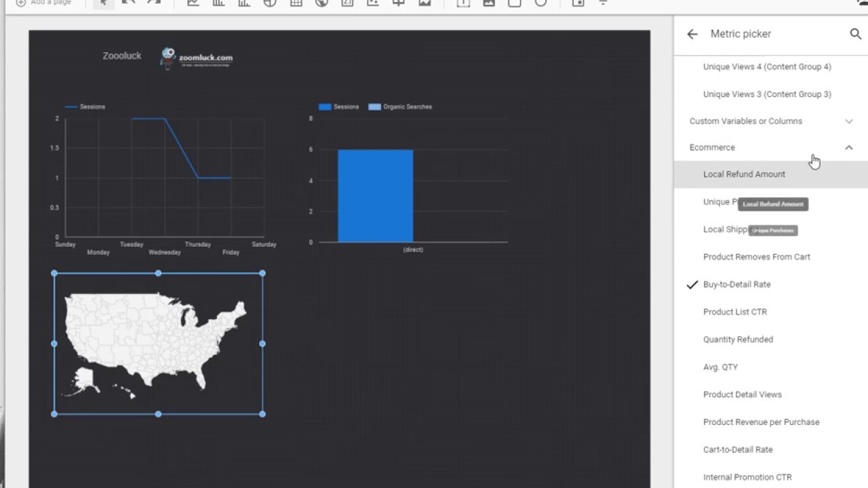The image size is (868, 488).
Task: Choose the Local Refund Amount metric
Action: (x=771, y=174)
